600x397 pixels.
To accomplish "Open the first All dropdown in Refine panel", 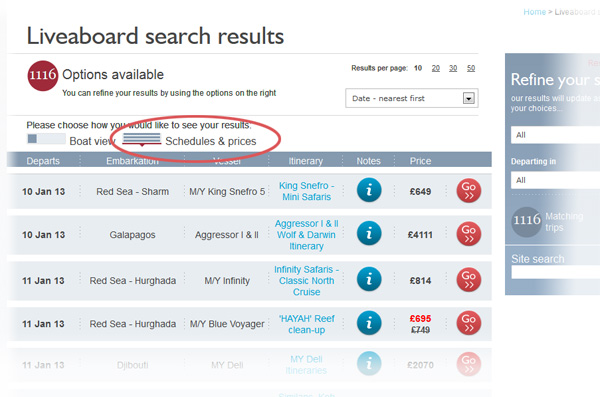I will tap(555, 135).
